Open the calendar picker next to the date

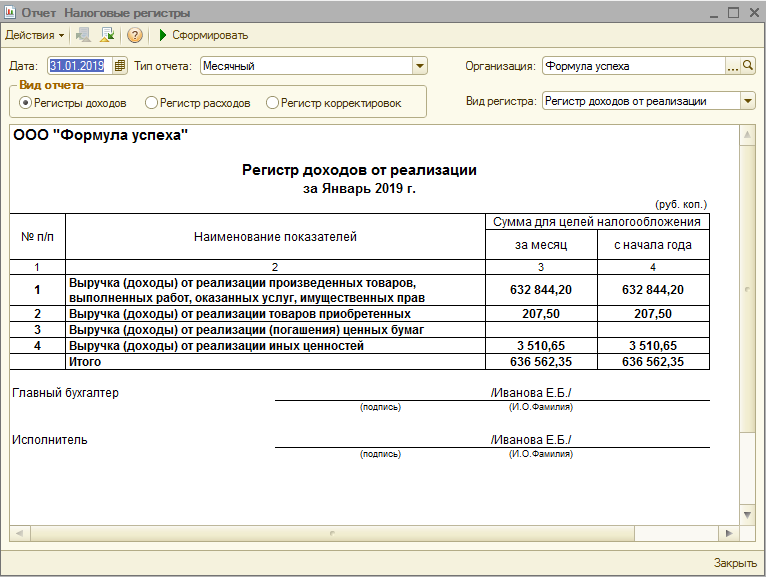pyautogui.click(x=120, y=66)
